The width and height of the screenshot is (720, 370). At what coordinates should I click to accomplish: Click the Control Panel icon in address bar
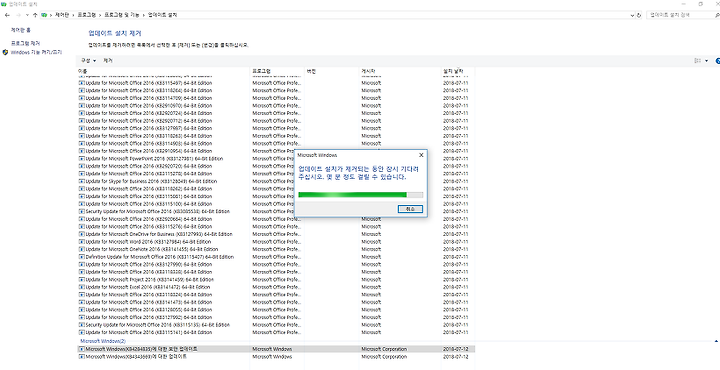click(44, 15)
